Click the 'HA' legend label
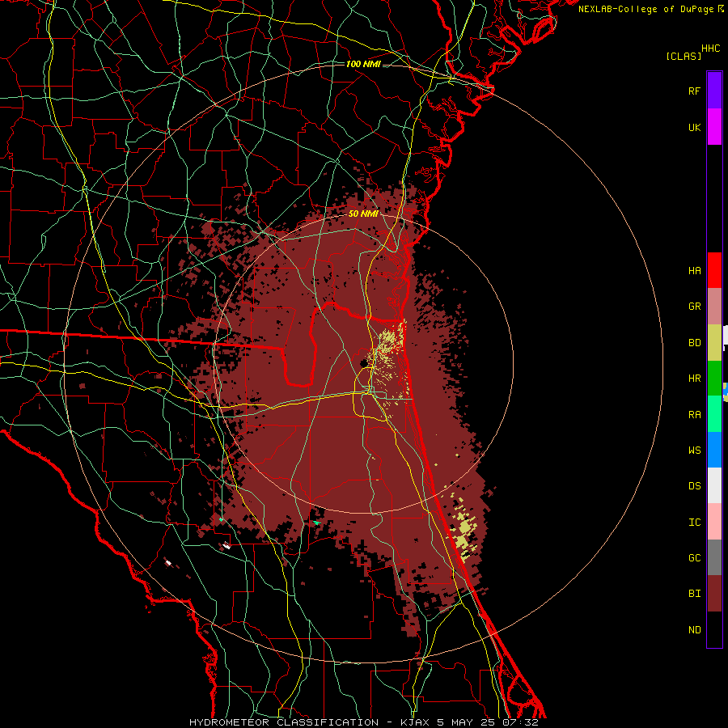 coord(694,270)
